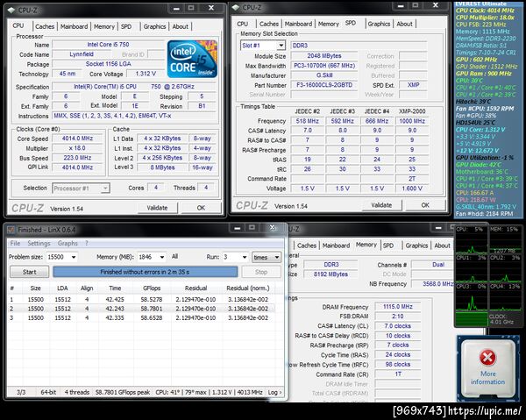
Task: Click the Max Bandwidth PC3-10700H field
Action: (x=324, y=66)
